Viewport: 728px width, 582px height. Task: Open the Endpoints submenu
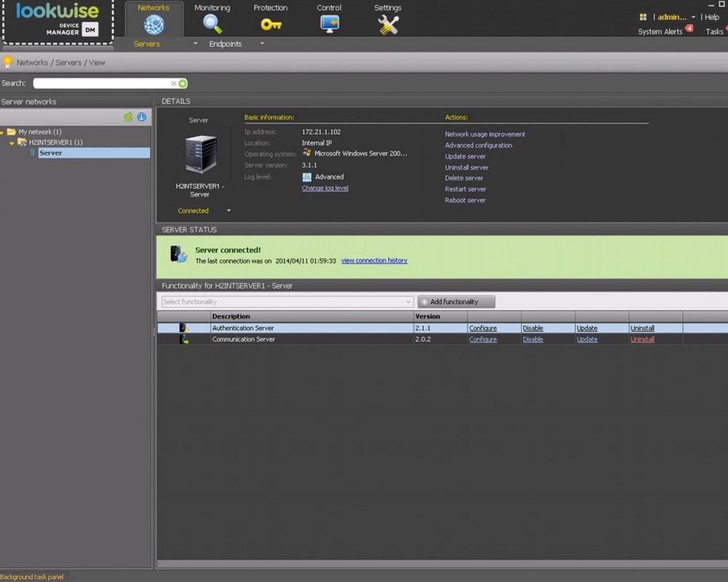pyautogui.click(x=261, y=44)
